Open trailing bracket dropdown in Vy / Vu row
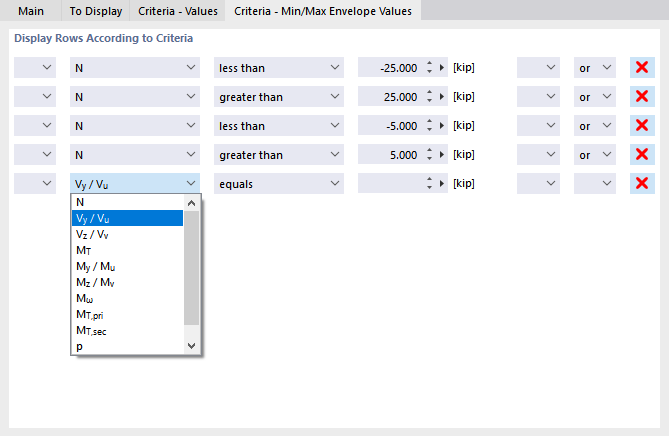This screenshot has height=436, width=669. pyautogui.click(x=538, y=183)
